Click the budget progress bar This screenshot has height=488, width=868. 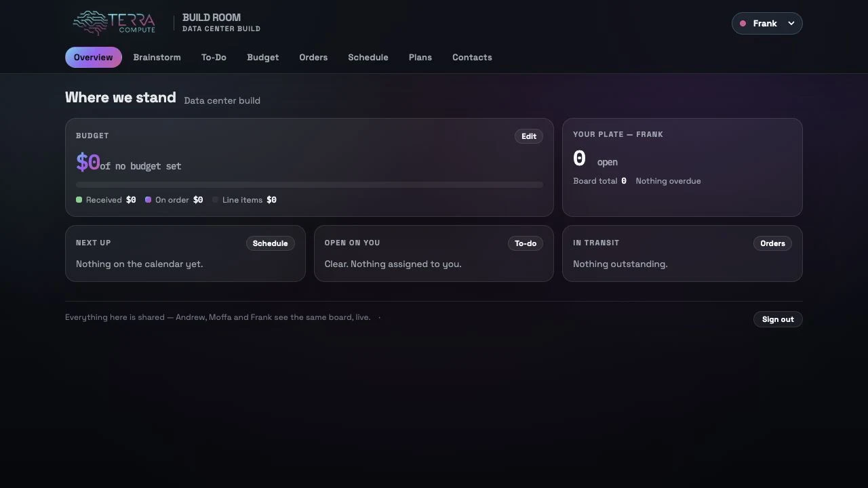(309, 184)
